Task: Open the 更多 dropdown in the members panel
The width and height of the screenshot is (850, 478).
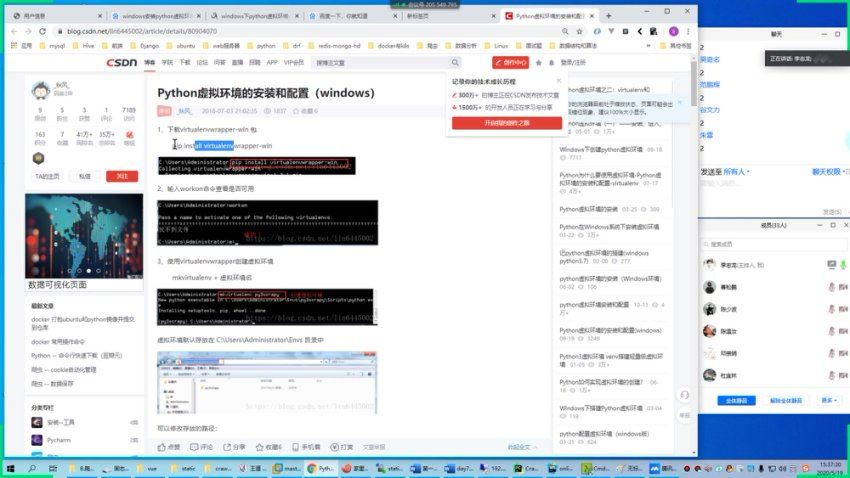Action: coord(829,401)
